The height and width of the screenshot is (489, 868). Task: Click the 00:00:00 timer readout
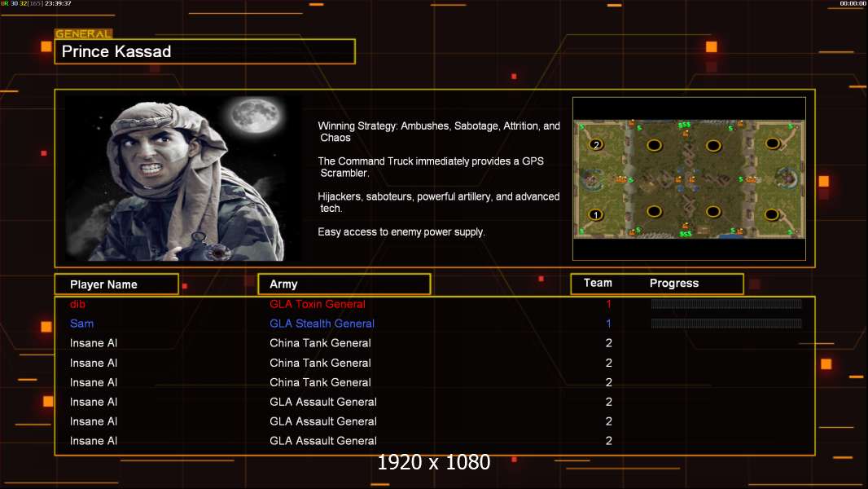(x=853, y=3)
